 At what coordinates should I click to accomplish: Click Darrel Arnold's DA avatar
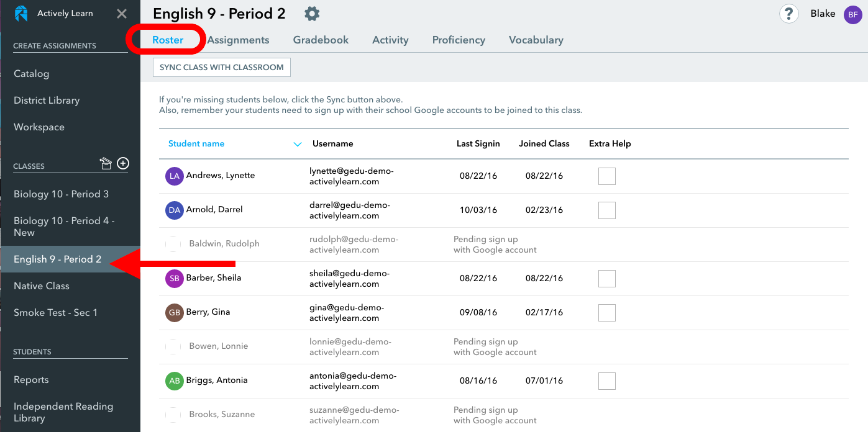tap(175, 210)
